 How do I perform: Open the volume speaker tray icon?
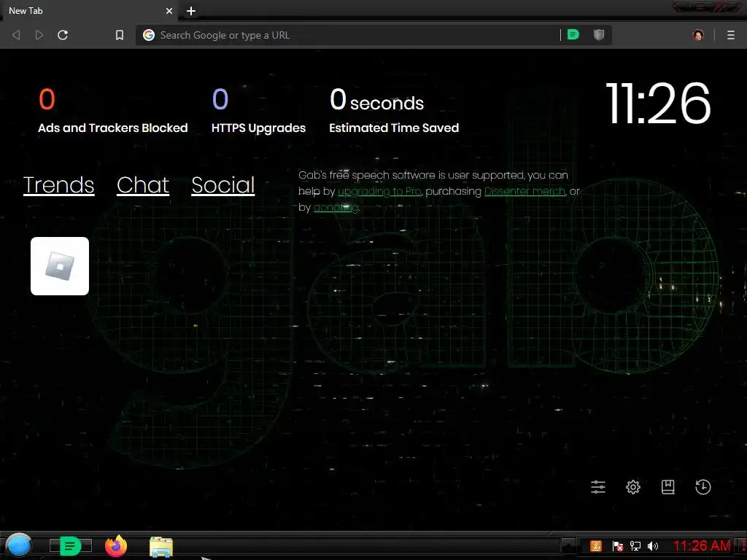click(653, 545)
